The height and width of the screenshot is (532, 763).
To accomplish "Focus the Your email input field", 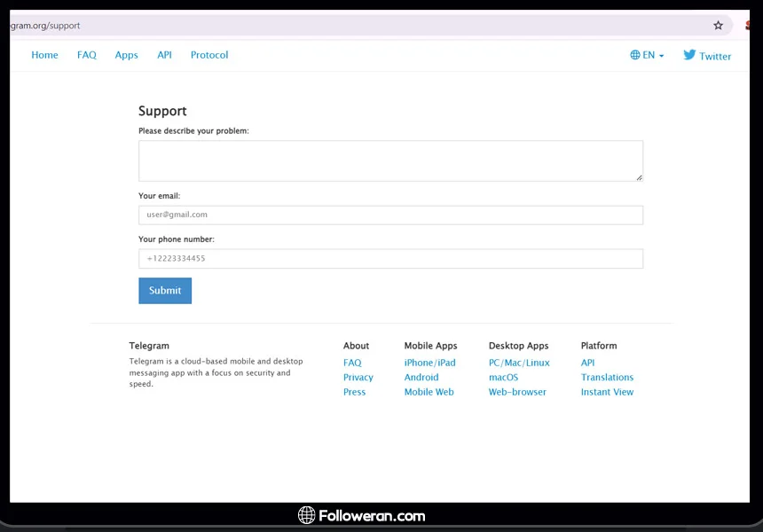I will pos(390,215).
